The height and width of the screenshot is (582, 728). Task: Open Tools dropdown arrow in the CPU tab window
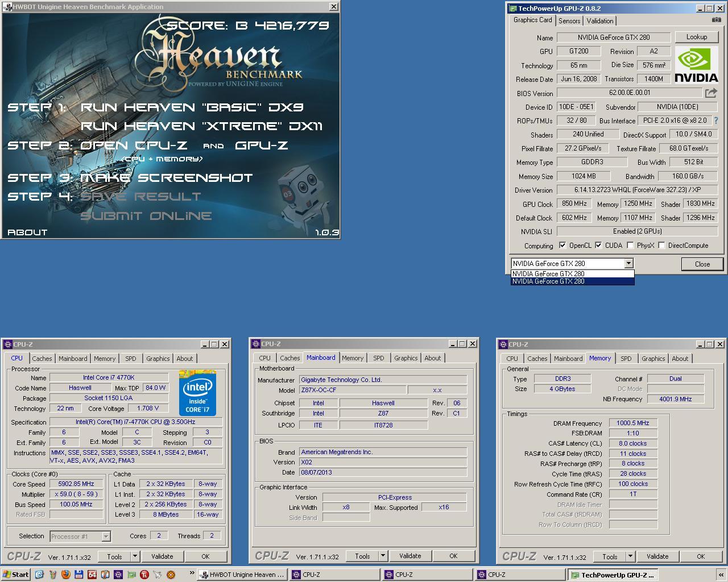pyautogui.click(x=135, y=556)
